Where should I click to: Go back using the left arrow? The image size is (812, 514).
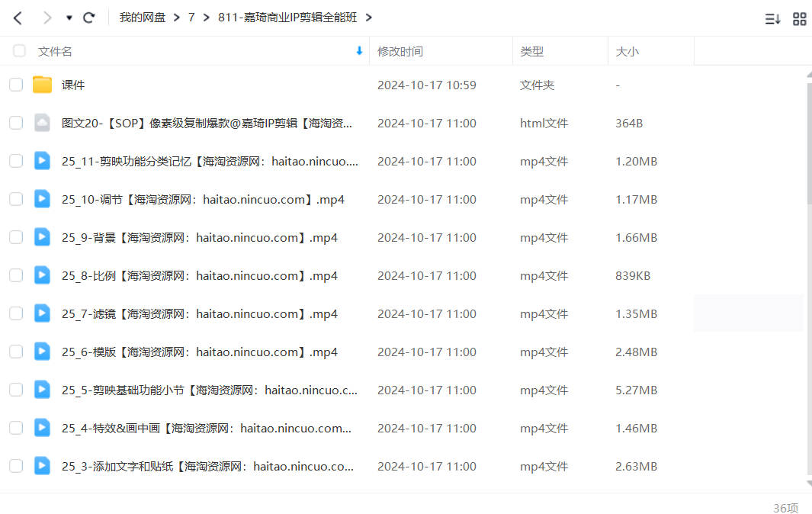coord(18,18)
